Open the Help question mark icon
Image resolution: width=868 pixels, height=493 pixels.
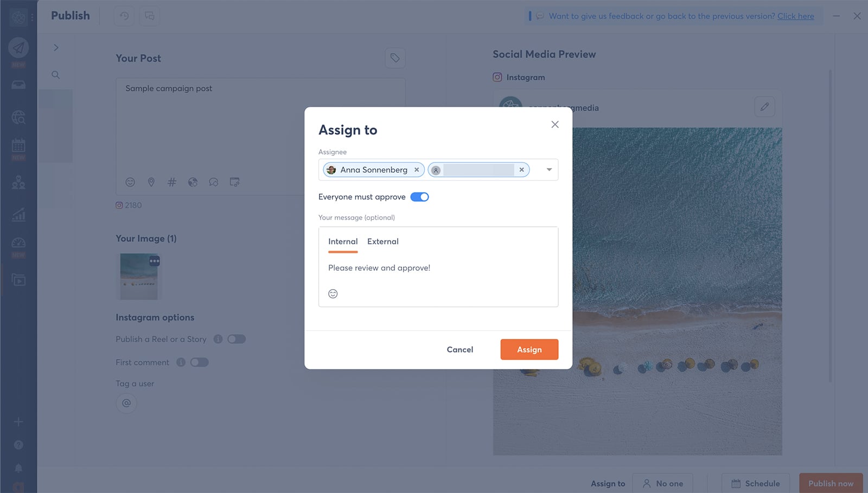(x=18, y=445)
